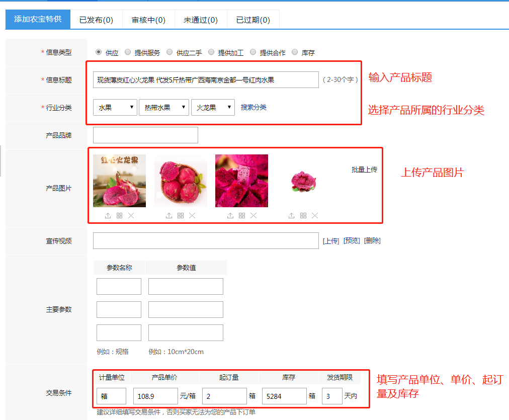Switch to the 已发布(0) tab

pos(96,20)
